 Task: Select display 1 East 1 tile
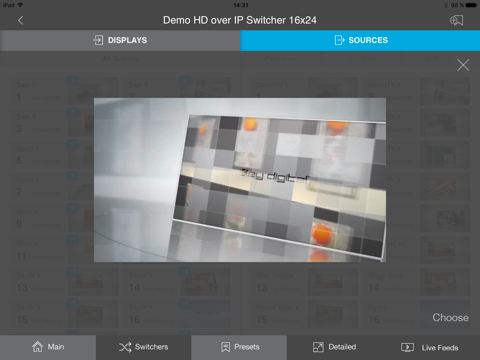pos(64,91)
